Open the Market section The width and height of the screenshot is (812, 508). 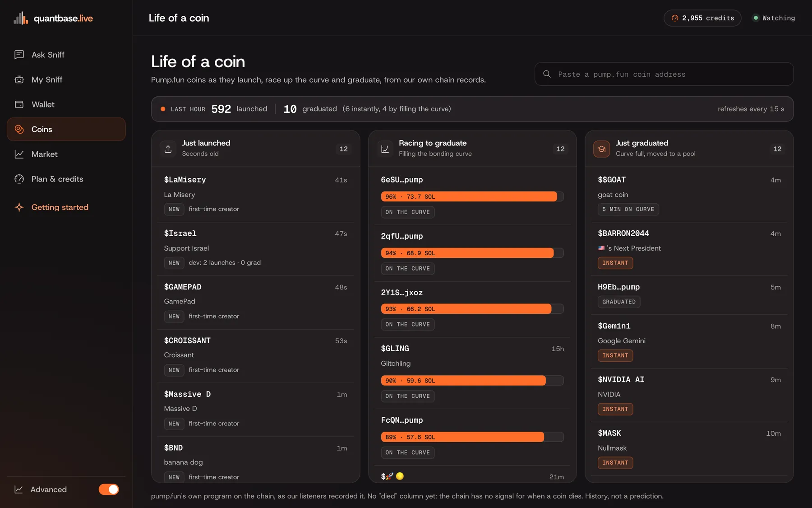click(66, 154)
